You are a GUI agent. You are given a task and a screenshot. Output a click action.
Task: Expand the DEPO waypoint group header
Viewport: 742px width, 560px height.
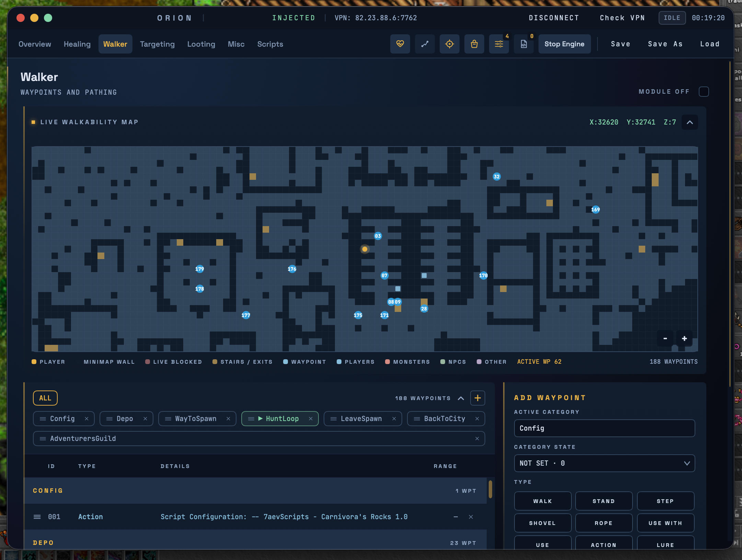[255, 539]
